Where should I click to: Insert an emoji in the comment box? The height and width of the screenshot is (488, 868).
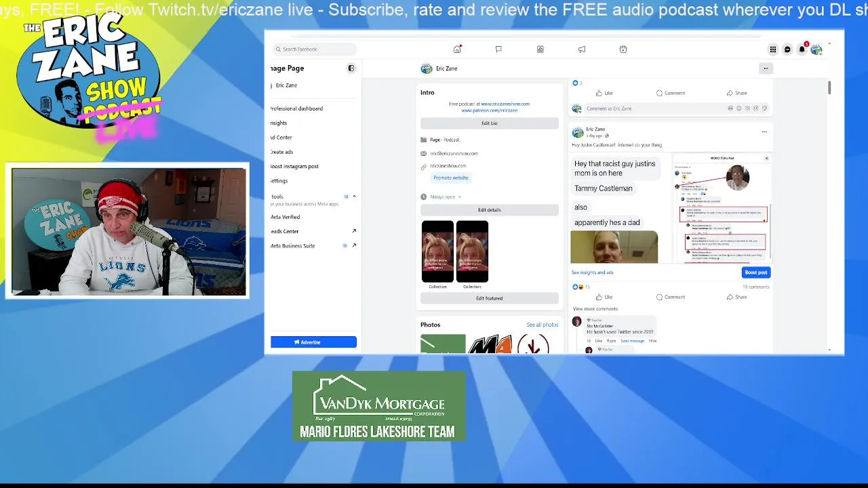pos(739,108)
